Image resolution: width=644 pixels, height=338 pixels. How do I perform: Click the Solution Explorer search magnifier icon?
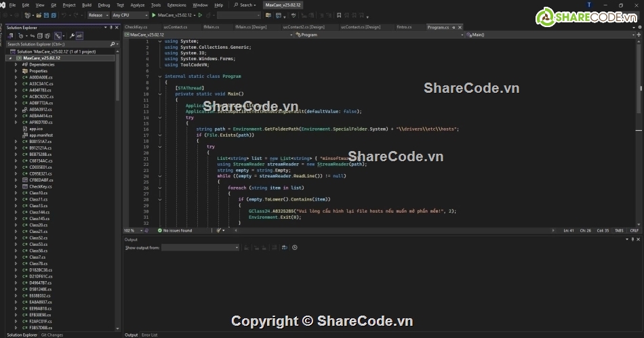tap(113, 44)
